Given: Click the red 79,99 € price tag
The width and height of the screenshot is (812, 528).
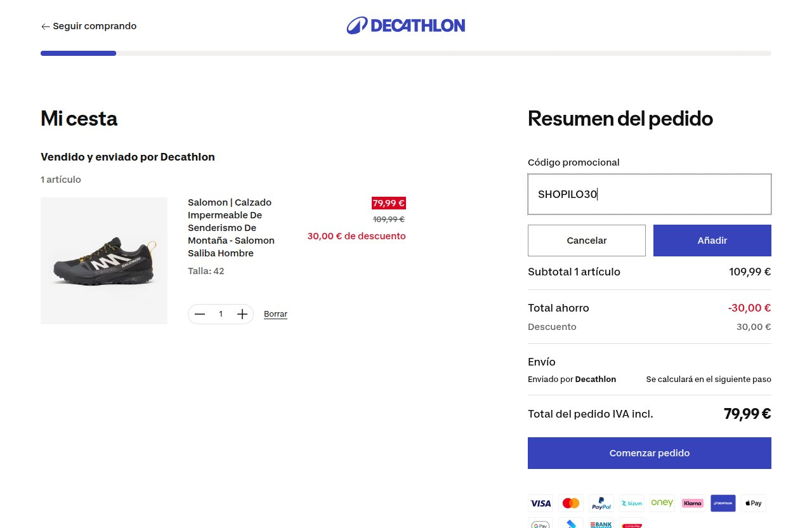Looking at the screenshot, I should coord(388,203).
